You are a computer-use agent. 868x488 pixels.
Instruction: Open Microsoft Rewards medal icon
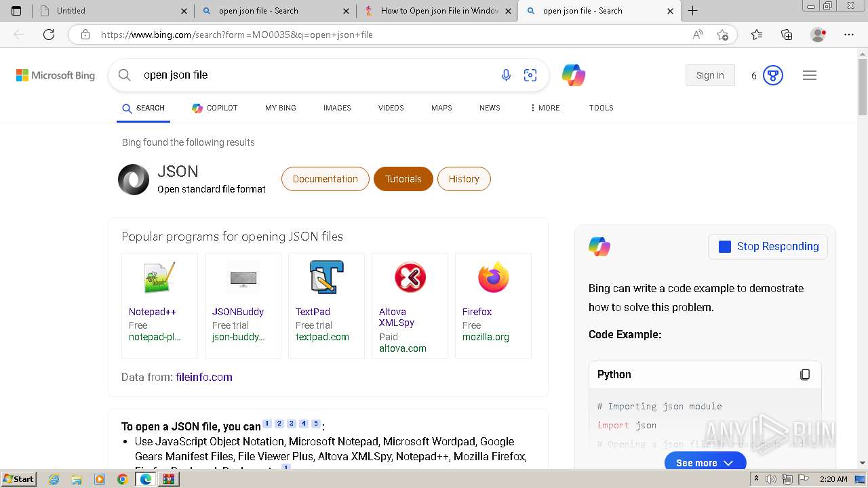pos(773,75)
